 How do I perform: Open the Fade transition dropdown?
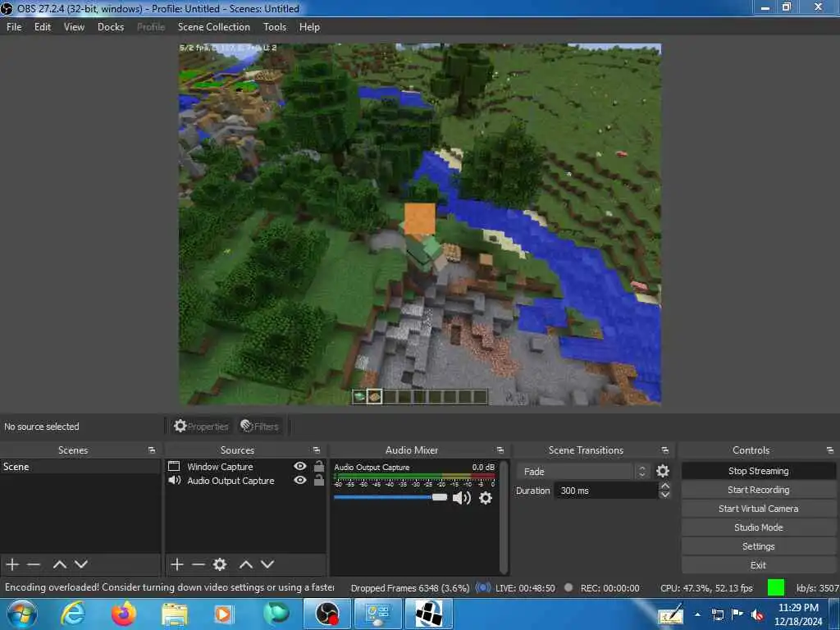coord(584,472)
